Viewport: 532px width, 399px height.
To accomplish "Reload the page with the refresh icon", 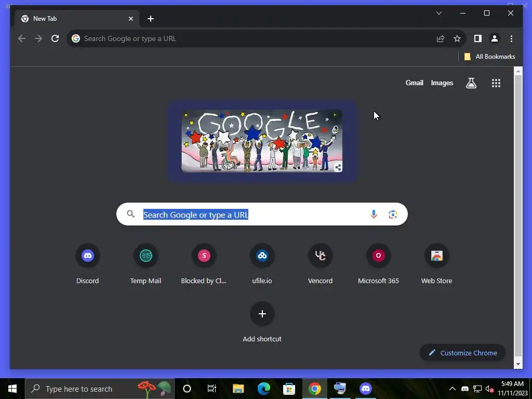I will point(55,38).
